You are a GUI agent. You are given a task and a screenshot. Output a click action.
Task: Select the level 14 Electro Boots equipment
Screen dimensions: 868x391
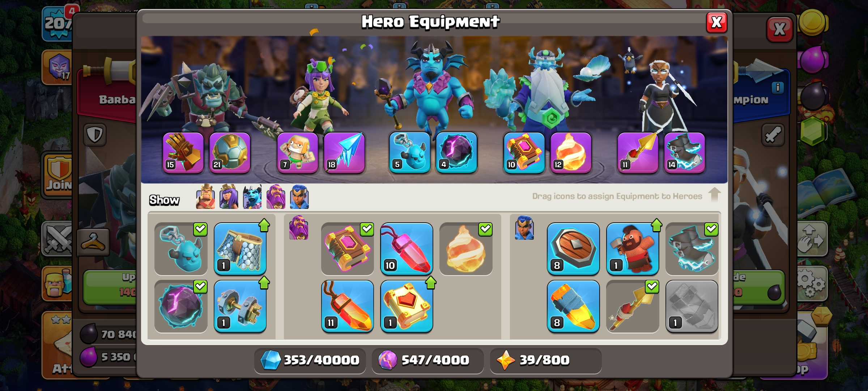point(684,152)
